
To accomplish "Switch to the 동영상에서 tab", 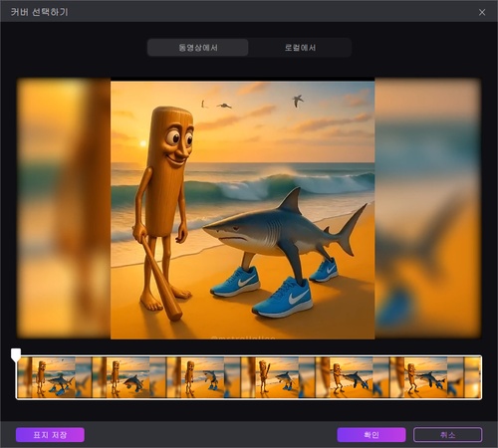I will [x=198, y=48].
